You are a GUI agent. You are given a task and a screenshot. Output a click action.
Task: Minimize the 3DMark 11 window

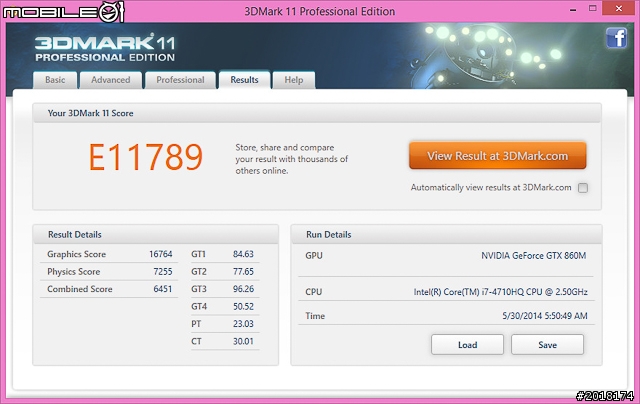[573, 9]
